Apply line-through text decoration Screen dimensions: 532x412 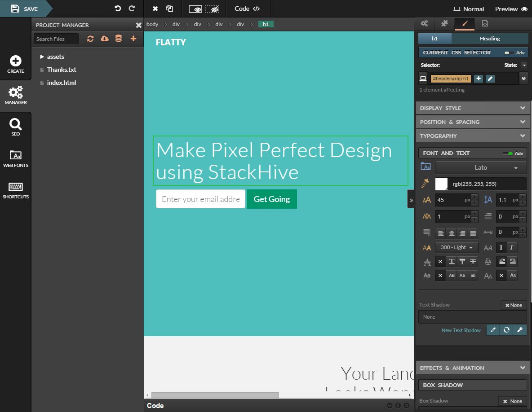(473, 262)
